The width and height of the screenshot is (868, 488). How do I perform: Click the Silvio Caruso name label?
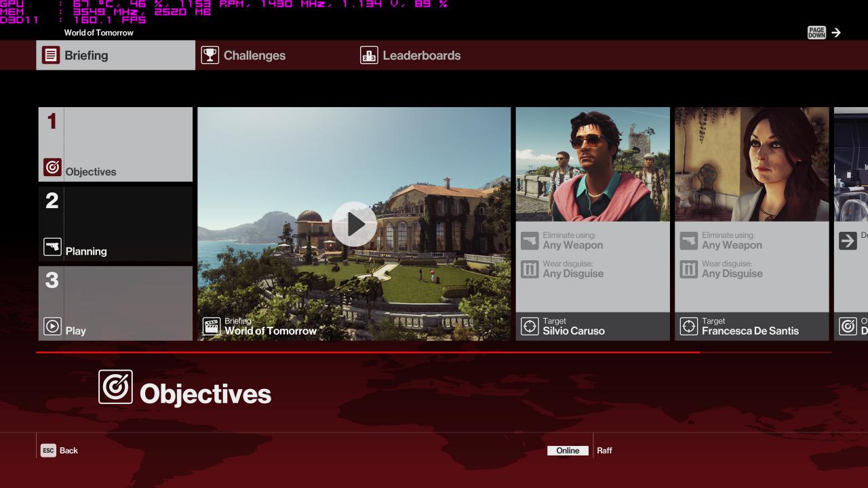574,331
